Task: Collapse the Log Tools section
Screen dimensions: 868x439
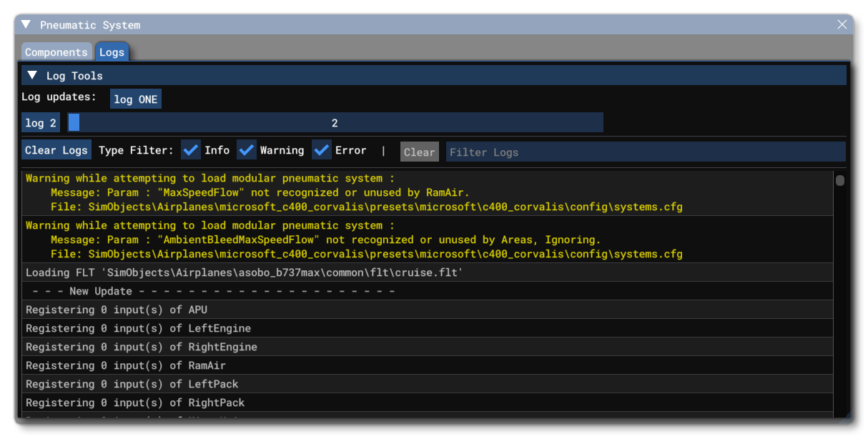Action: [31, 75]
